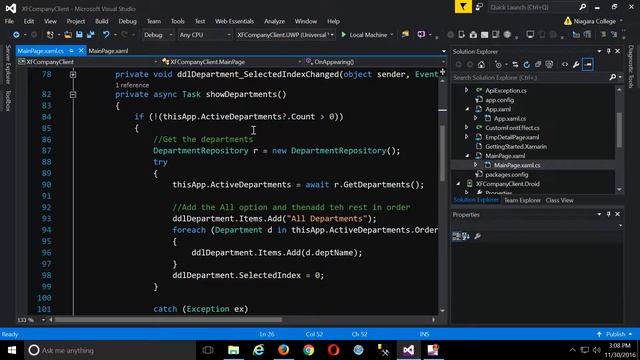The width and height of the screenshot is (640, 360).
Task: Click the Solution Explorer vertical scrollbar thumb
Action: pyautogui.click(x=619, y=130)
